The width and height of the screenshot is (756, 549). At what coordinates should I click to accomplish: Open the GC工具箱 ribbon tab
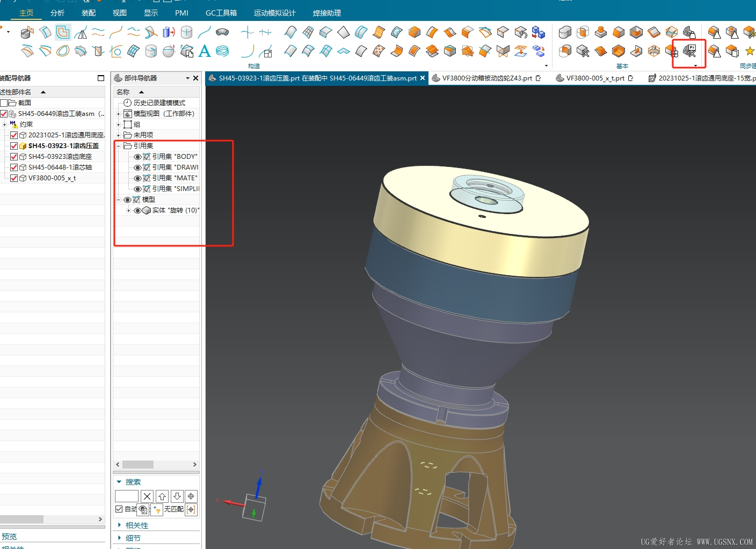(x=221, y=13)
